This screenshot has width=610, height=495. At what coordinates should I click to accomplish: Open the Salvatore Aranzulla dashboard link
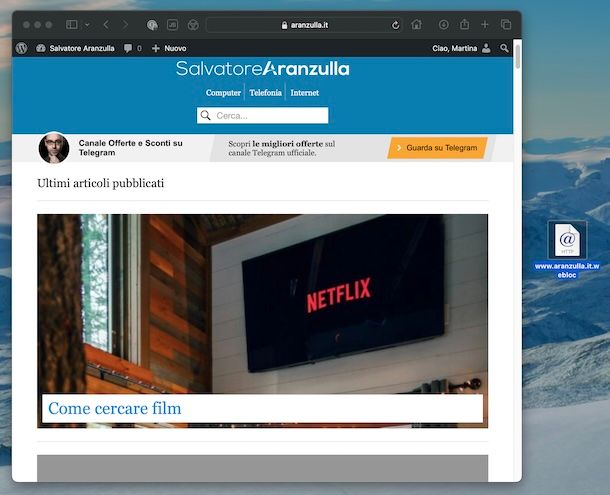(75, 48)
